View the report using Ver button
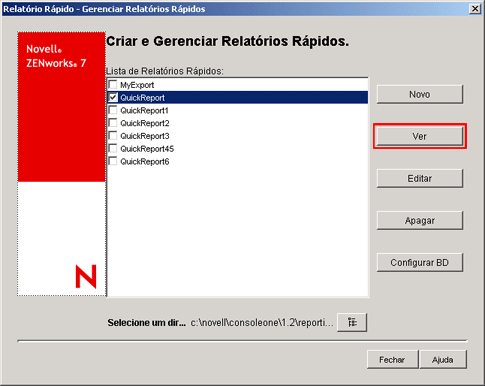Image resolution: width=485 pixels, height=386 pixels. coord(420,136)
